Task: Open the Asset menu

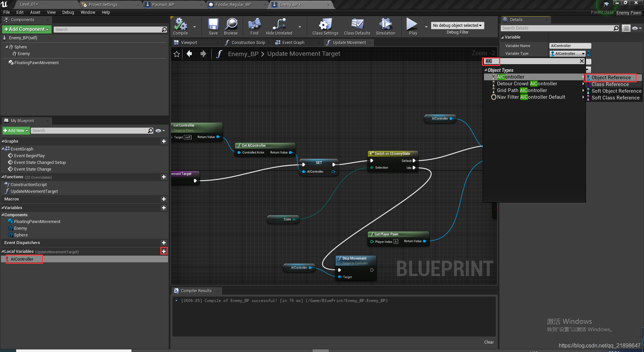Action: click(x=35, y=12)
